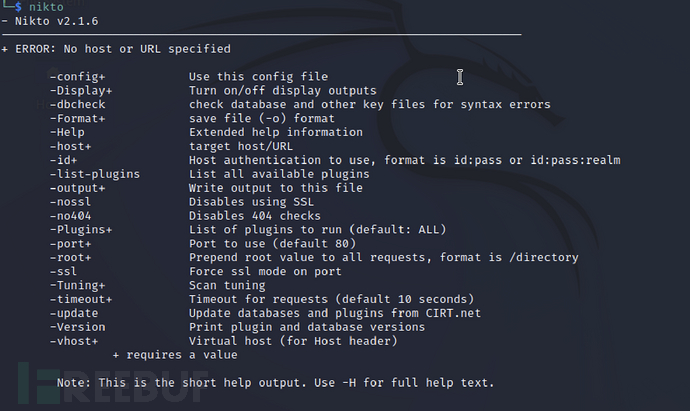Screen dimensions: 690x411
Task: Click the short help output note line
Action: tap(276, 382)
